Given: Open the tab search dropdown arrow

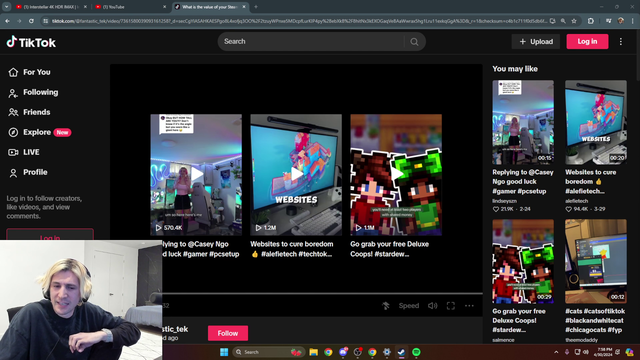Looking at the screenshot, I should click(x=7, y=7).
